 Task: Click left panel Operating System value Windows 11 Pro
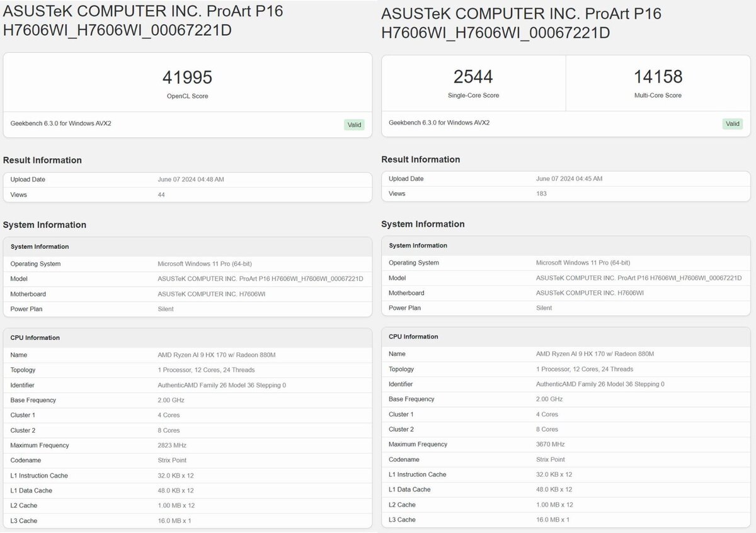click(x=205, y=264)
